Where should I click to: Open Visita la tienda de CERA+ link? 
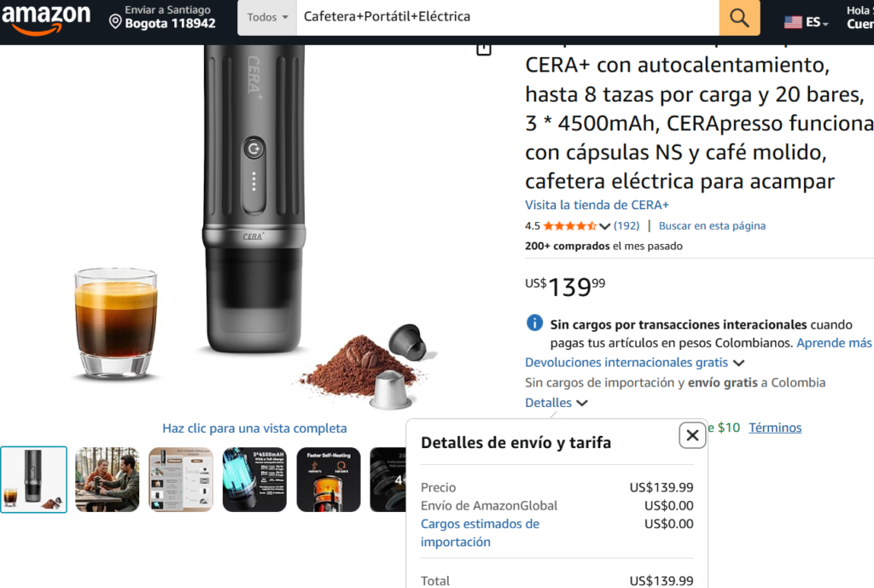click(x=597, y=205)
